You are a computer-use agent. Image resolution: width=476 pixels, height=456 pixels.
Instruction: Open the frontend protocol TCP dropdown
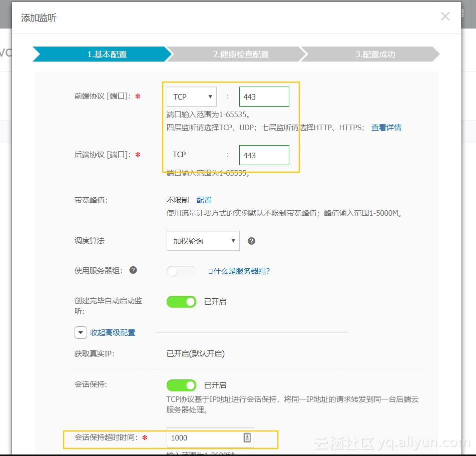(192, 97)
